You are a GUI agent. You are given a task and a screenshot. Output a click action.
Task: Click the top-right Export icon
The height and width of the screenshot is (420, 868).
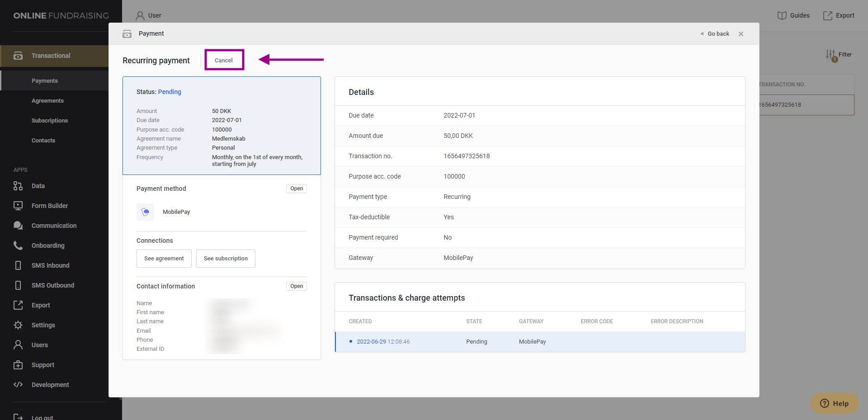828,15
